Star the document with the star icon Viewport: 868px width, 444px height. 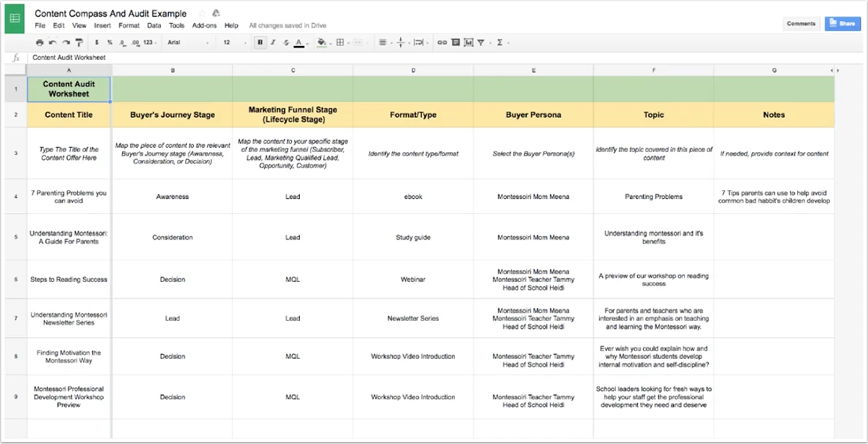point(202,13)
